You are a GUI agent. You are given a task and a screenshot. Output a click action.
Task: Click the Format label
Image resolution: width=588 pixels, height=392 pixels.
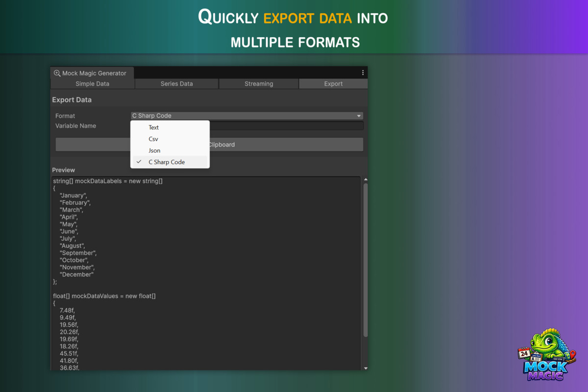tap(65, 116)
